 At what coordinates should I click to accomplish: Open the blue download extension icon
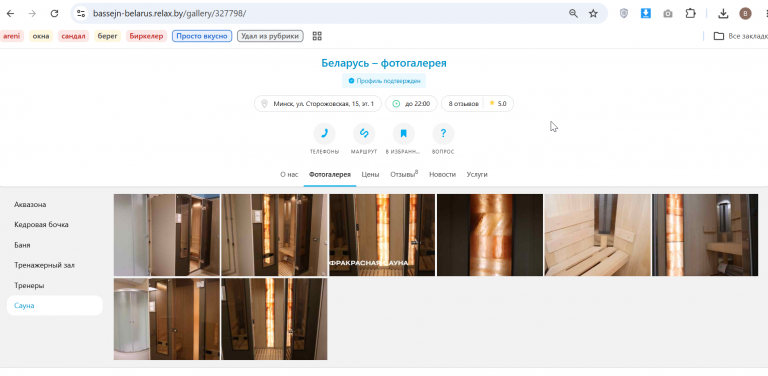pos(646,14)
